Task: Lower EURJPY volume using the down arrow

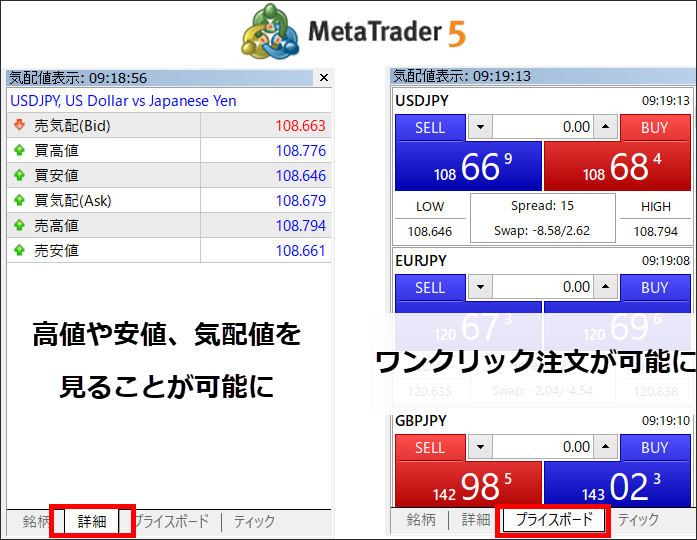Action: [482, 287]
